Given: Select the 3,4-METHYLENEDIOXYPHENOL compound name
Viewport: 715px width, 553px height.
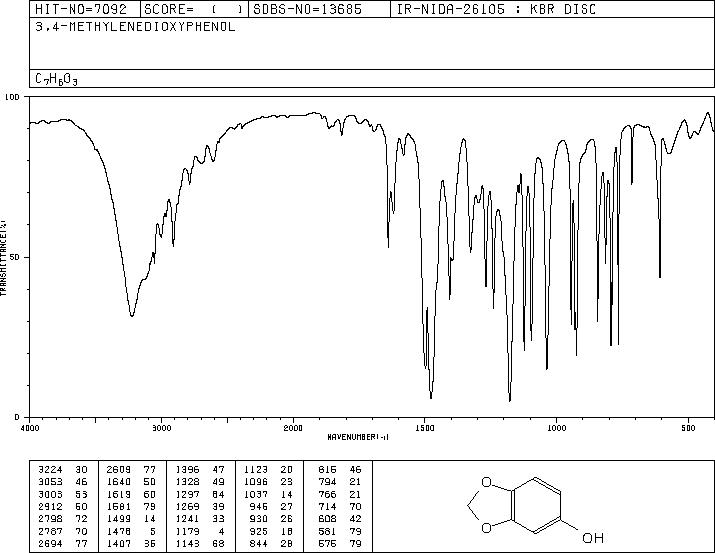Looking at the screenshot, I should point(135,27).
